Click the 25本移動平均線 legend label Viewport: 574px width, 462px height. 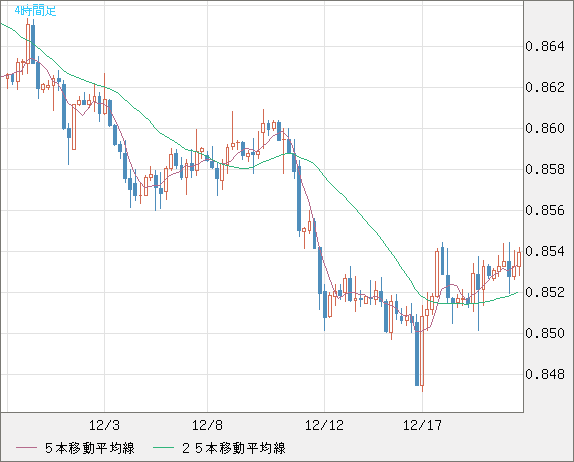234,448
